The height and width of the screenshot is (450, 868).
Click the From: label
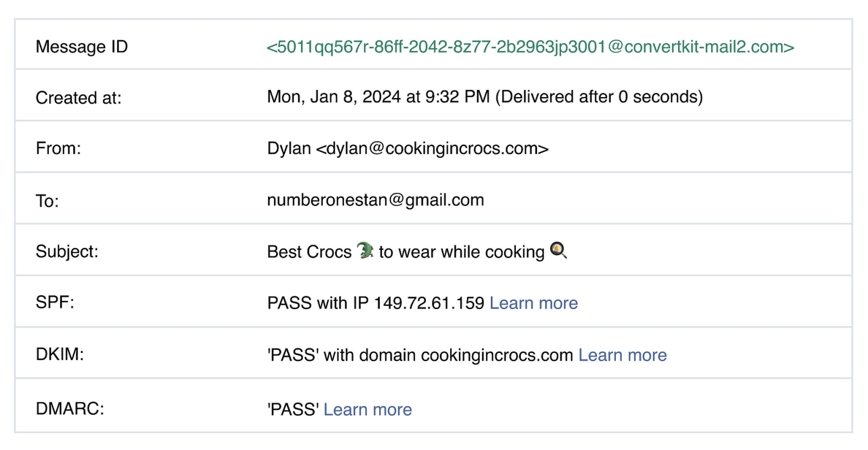coord(58,148)
